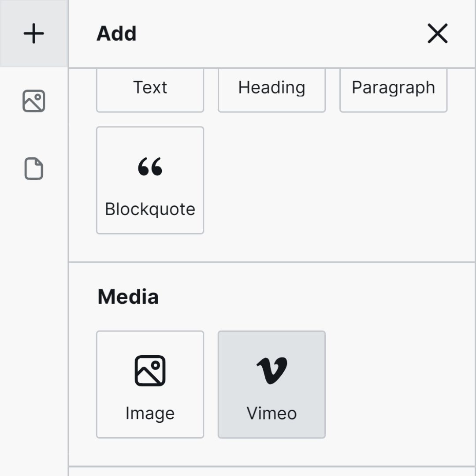
Task: Click the Add panel title
Action: [x=116, y=33]
